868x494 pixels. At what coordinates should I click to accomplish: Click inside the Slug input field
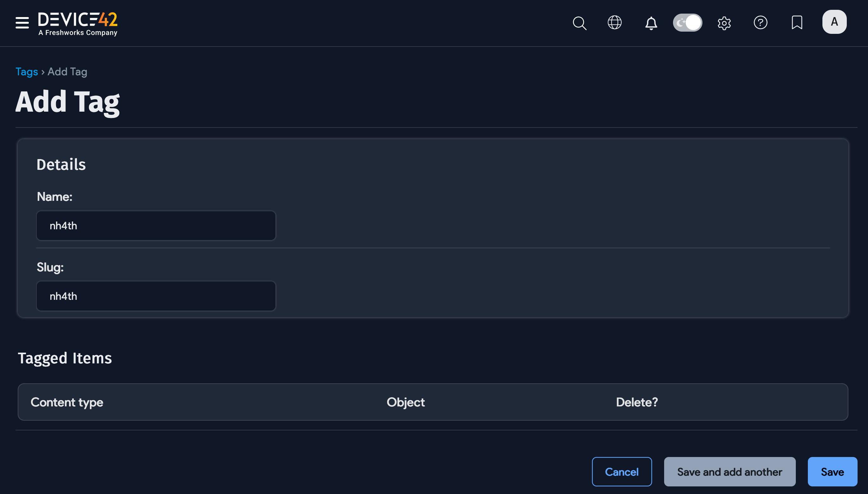coord(156,296)
